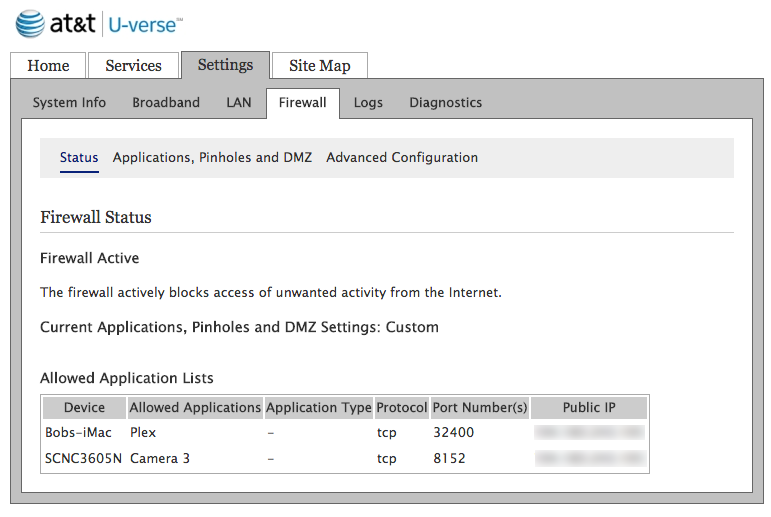This screenshot has width=771, height=517.
Task: Switch to the Services tab
Action: (x=133, y=66)
